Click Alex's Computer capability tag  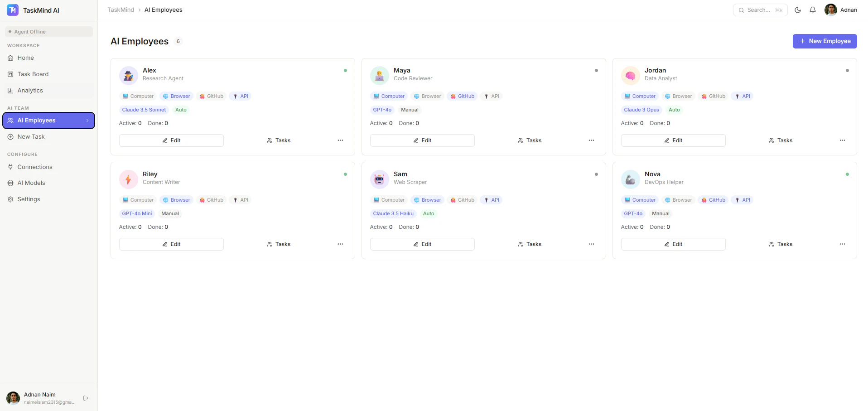click(138, 96)
